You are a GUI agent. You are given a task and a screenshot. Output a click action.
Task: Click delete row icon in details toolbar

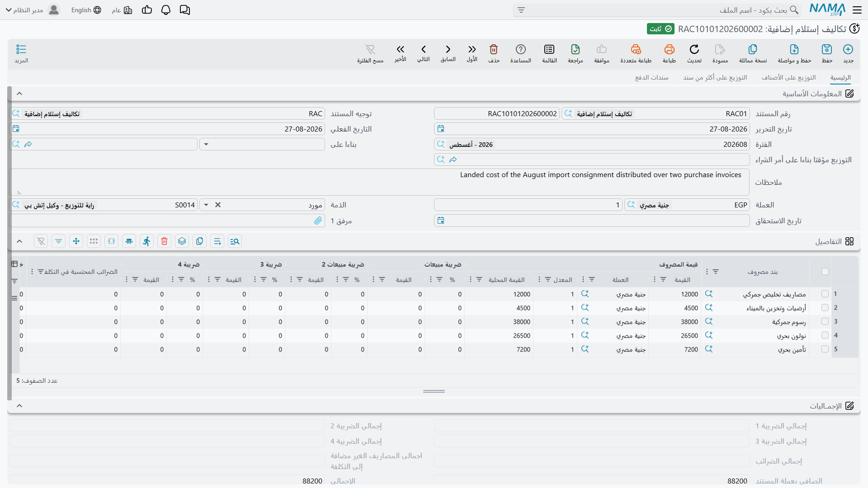[x=165, y=241]
